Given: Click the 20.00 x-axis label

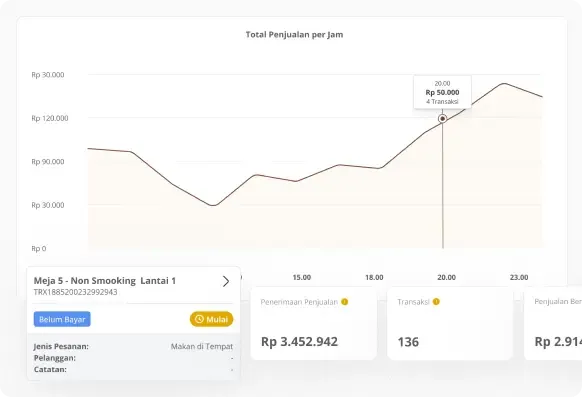Looking at the screenshot, I should pos(447,277).
